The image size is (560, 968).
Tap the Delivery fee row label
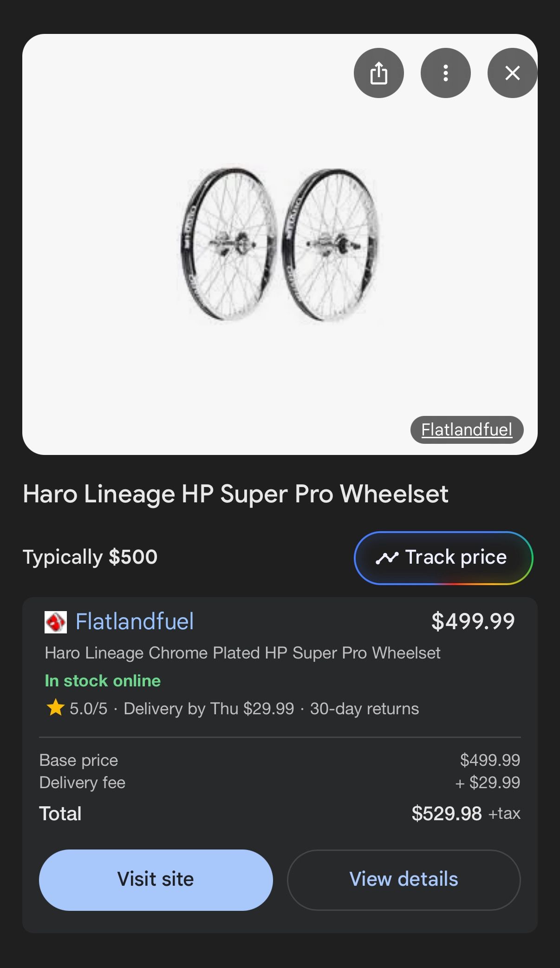point(82,783)
